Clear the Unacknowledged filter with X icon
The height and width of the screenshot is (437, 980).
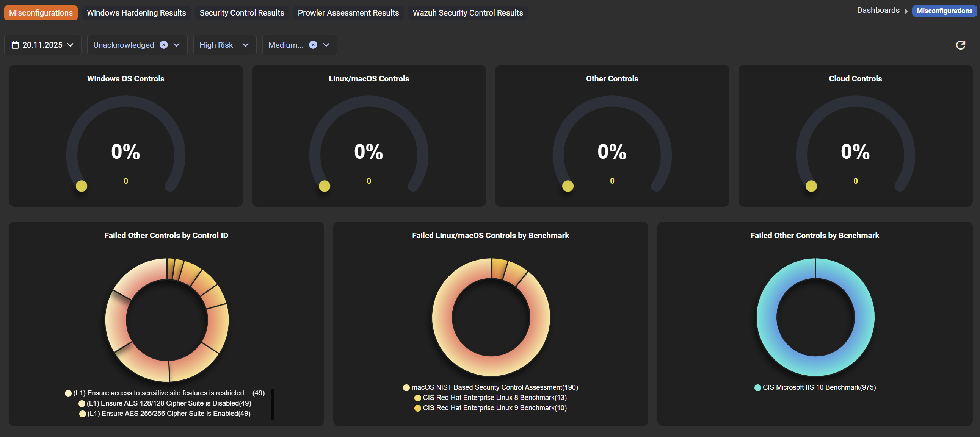click(164, 45)
